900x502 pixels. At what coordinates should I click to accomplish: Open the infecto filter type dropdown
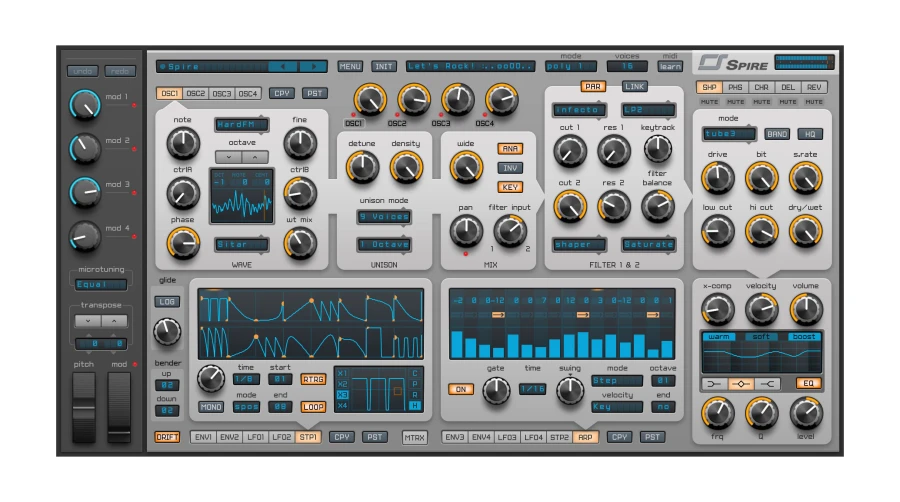(580, 110)
